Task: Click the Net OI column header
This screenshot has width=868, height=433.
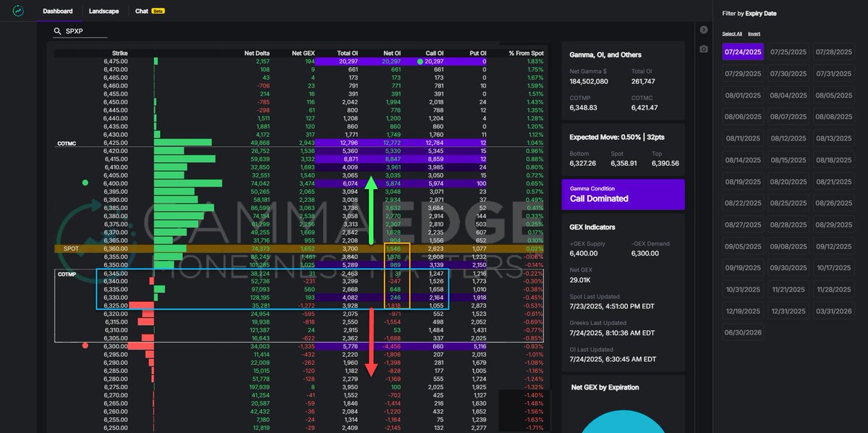Action: (392, 53)
